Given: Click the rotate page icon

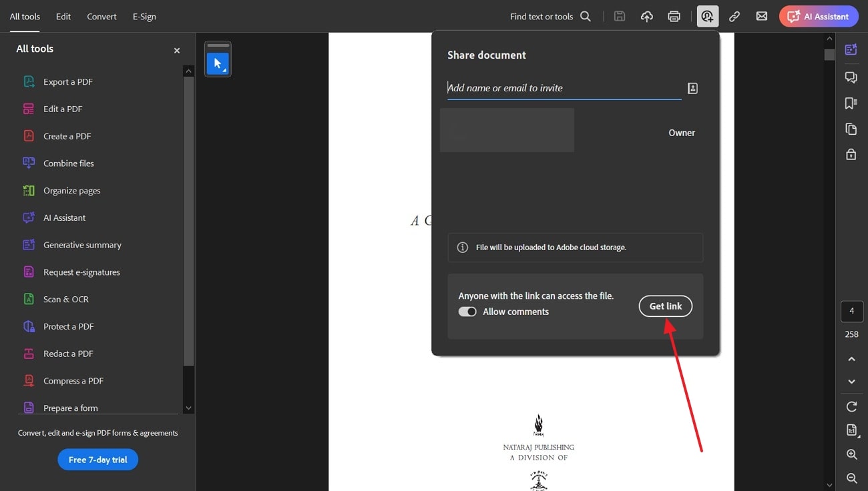Looking at the screenshot, I should tap(852, 406).
